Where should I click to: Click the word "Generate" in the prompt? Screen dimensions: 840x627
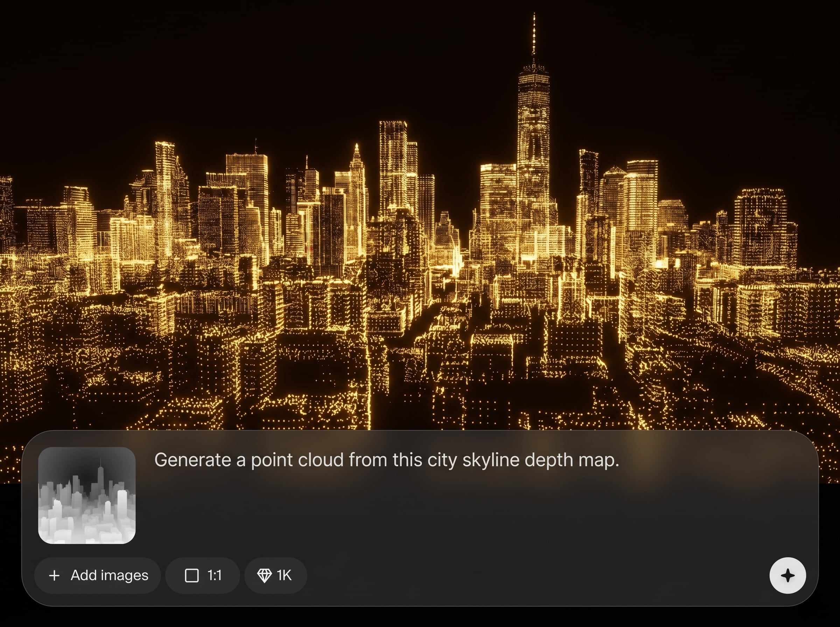click(192, 460)
